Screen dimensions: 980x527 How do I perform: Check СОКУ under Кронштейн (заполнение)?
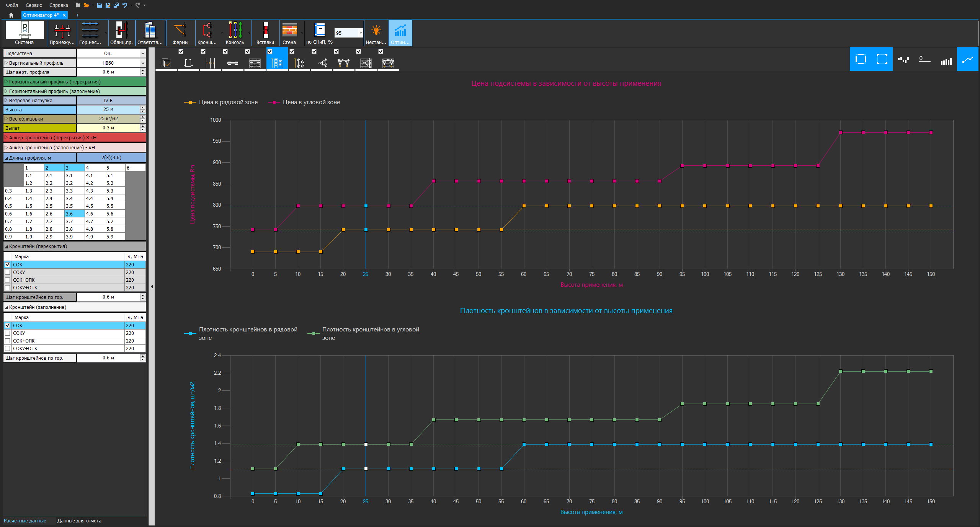[x=8, y=333]
